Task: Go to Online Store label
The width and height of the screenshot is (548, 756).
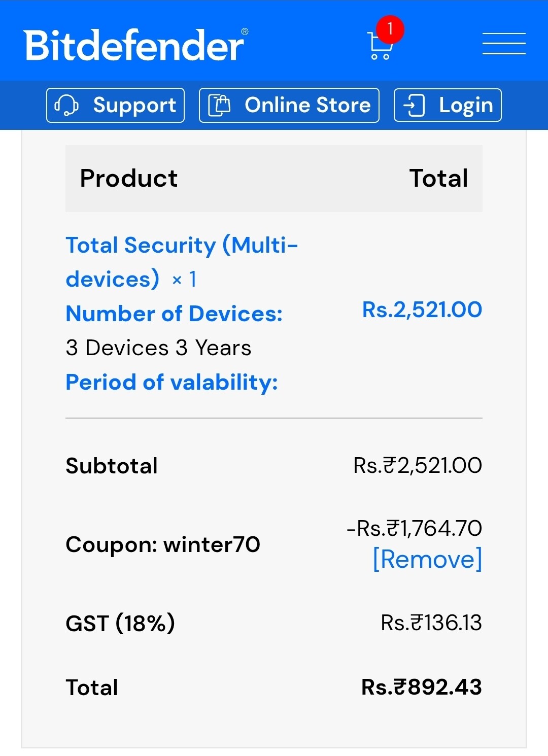Action: pos(307,105)
